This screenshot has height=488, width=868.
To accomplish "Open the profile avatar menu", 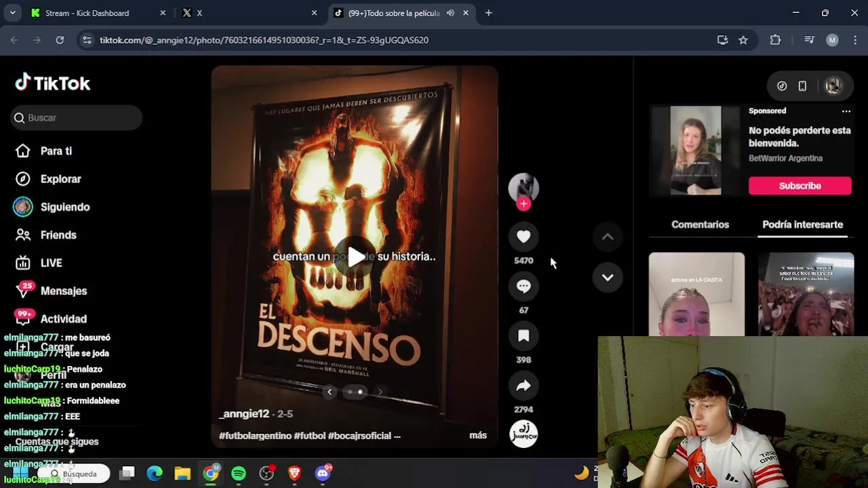I will tap(833, 86).
